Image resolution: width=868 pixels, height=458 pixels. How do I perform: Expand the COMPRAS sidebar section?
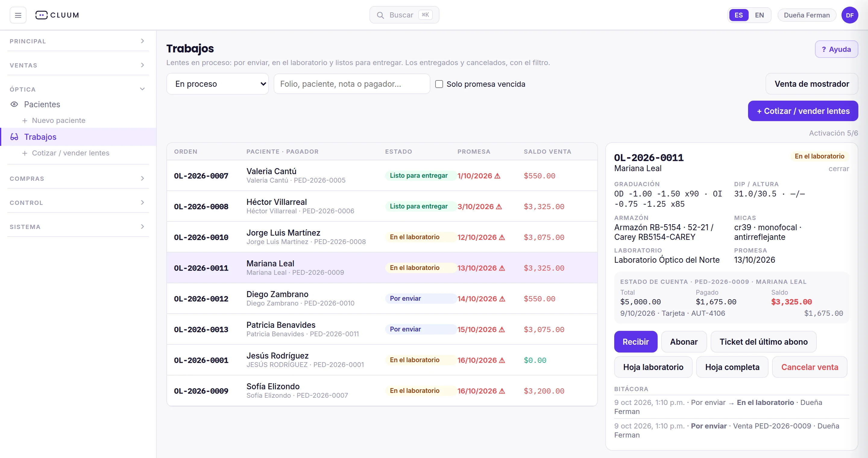coord(78,178)
